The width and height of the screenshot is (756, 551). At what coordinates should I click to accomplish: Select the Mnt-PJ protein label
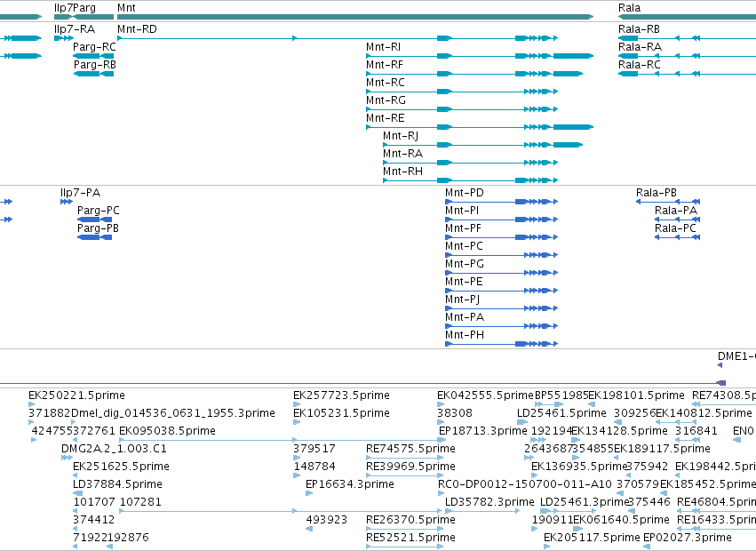pos(462,299)
